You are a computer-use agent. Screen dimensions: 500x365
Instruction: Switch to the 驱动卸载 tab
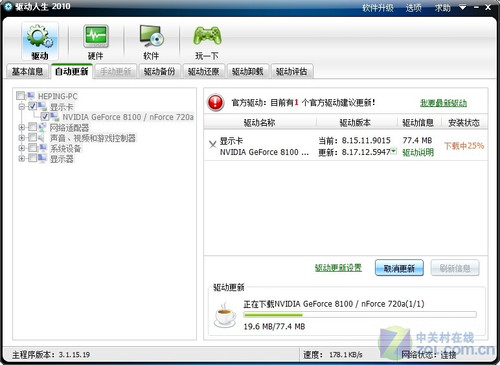(247, 71)
